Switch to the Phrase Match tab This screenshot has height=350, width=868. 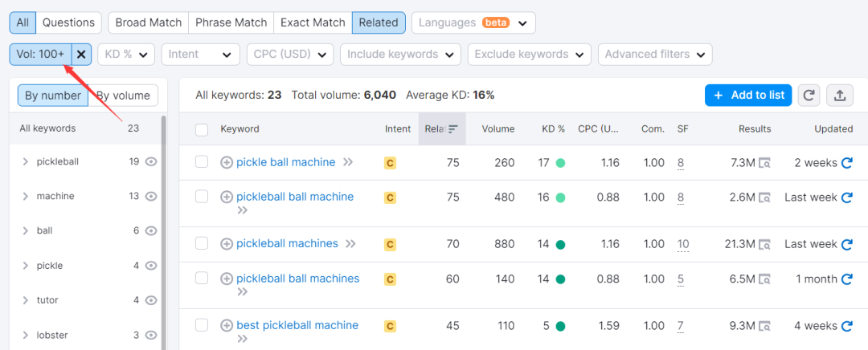click(x=230, y=22)
